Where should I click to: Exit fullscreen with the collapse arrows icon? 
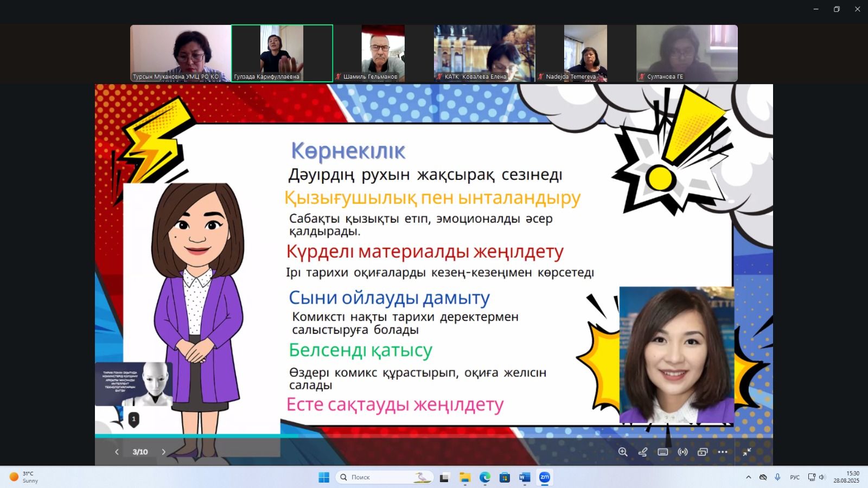pos(747,452)
